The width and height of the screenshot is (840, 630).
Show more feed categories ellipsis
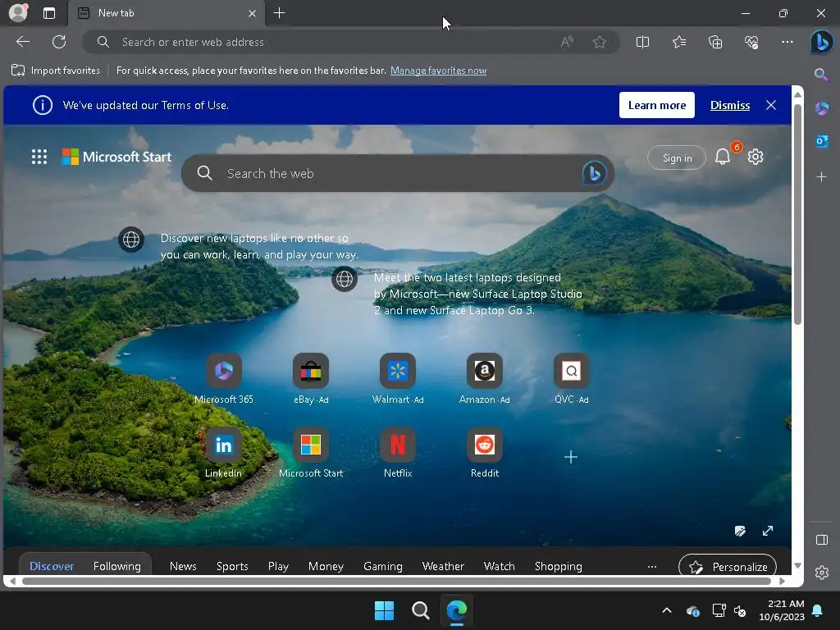click(x=652, y=567)
